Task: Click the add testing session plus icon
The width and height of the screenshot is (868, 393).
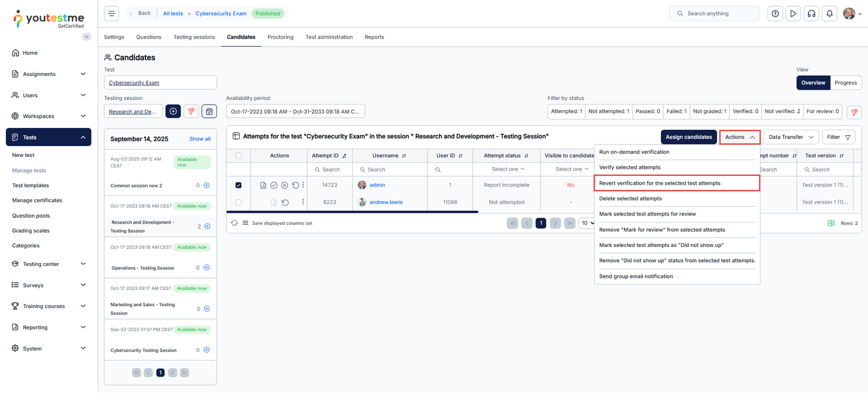Action: pyautogui.click(x=173, y=111)
